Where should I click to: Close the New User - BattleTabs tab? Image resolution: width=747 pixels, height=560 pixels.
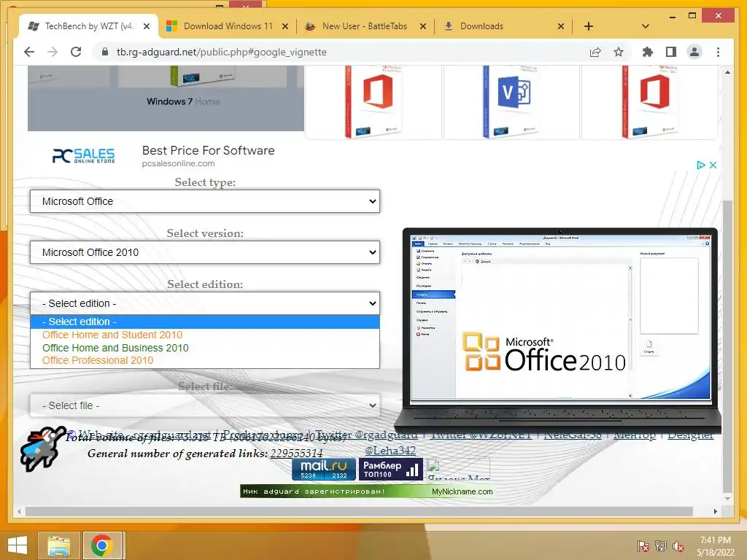point(423,26)
